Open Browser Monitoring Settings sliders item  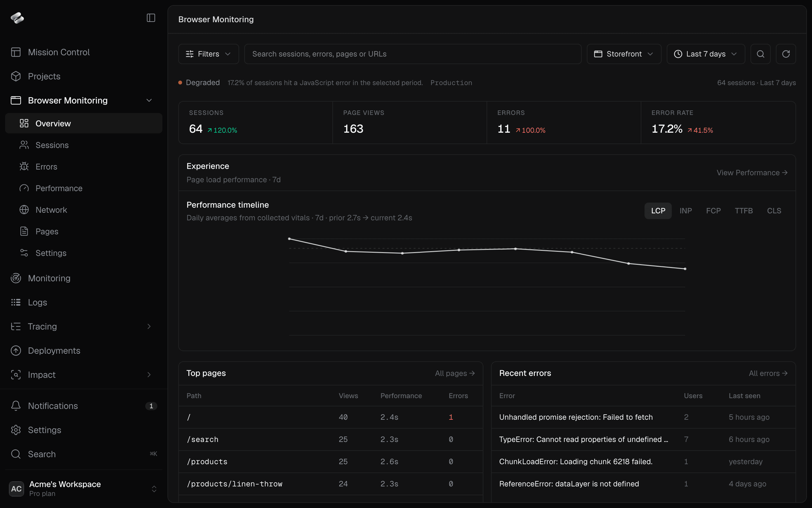point(83,253)
